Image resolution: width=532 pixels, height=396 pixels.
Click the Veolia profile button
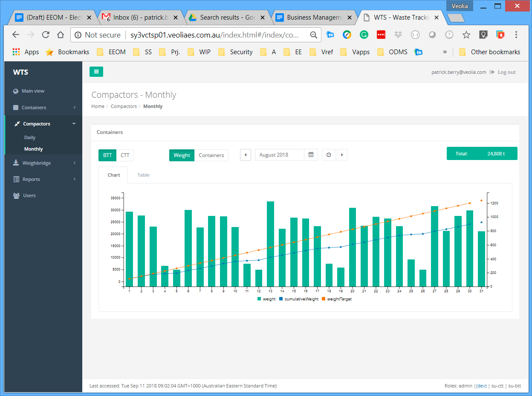pos(460,6)
